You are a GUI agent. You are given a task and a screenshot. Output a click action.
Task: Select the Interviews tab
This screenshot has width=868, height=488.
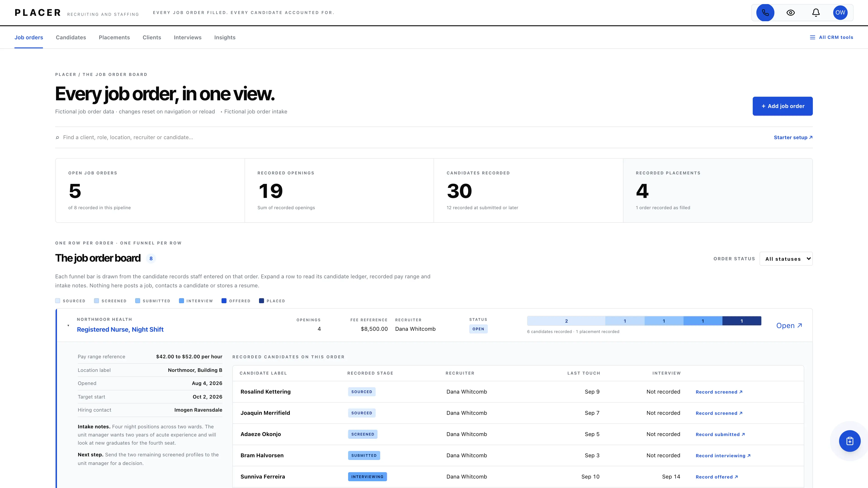coord(188,37)
